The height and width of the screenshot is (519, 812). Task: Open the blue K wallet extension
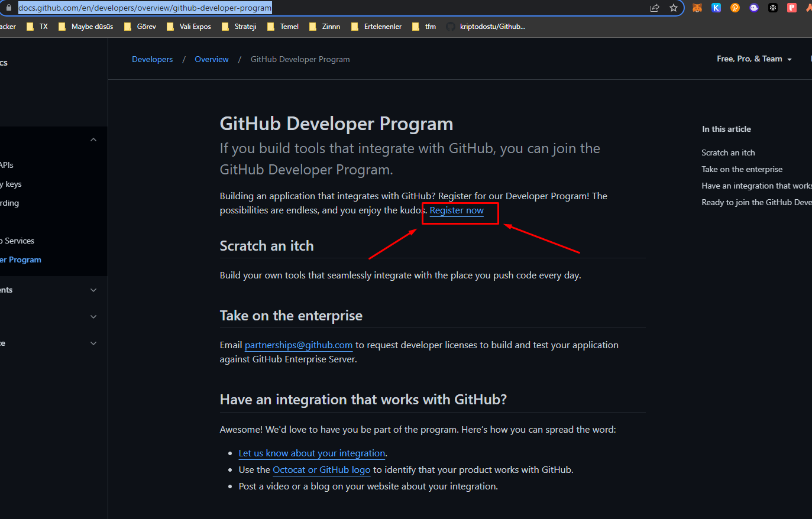[716, 8]
